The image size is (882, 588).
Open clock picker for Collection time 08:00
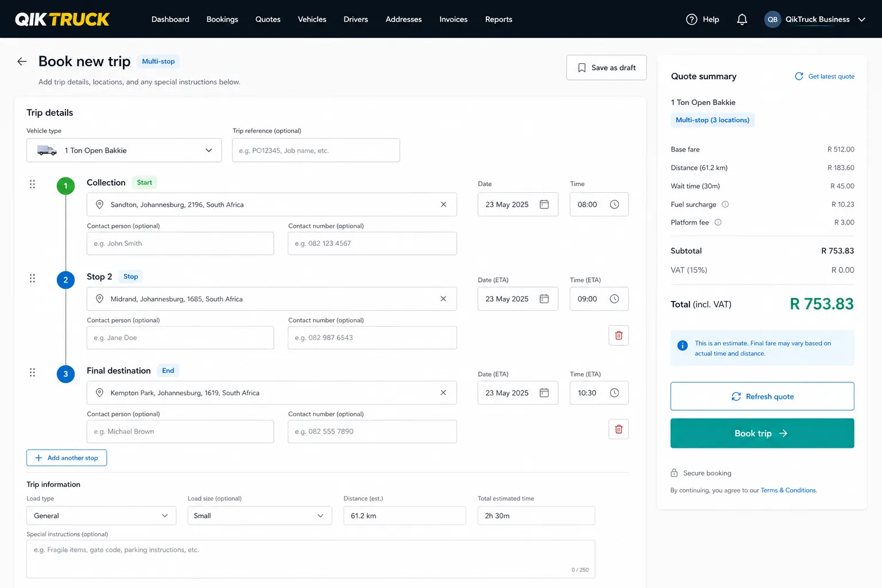pyautogui.click(x=614, y=204)
